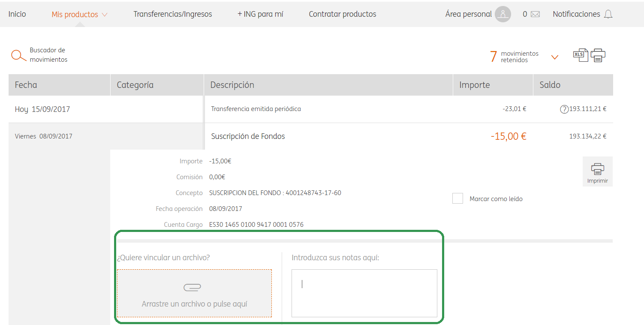Open the Transferencias/Ingresos menu
The image size is (644, 325).
pos(172,14)
